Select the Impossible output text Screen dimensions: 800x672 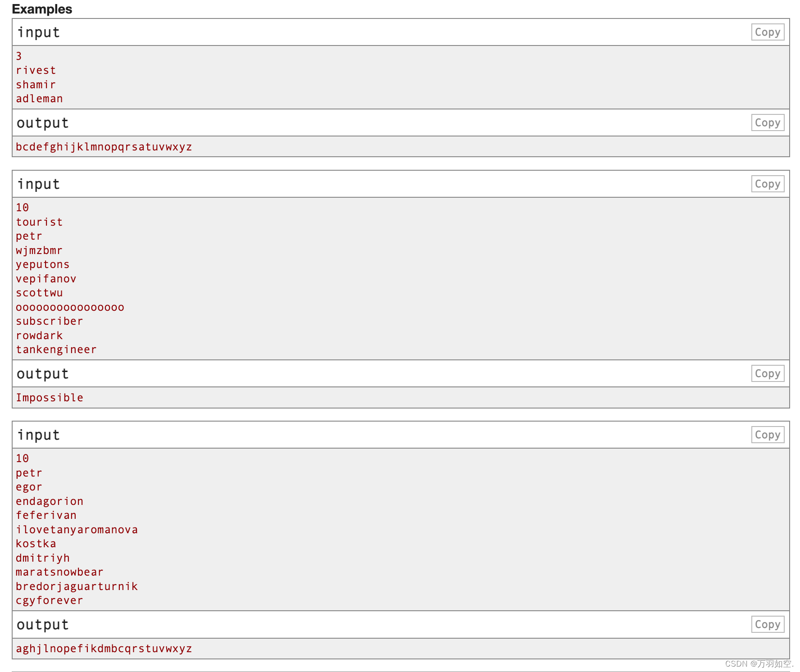[x=50, y=397]
